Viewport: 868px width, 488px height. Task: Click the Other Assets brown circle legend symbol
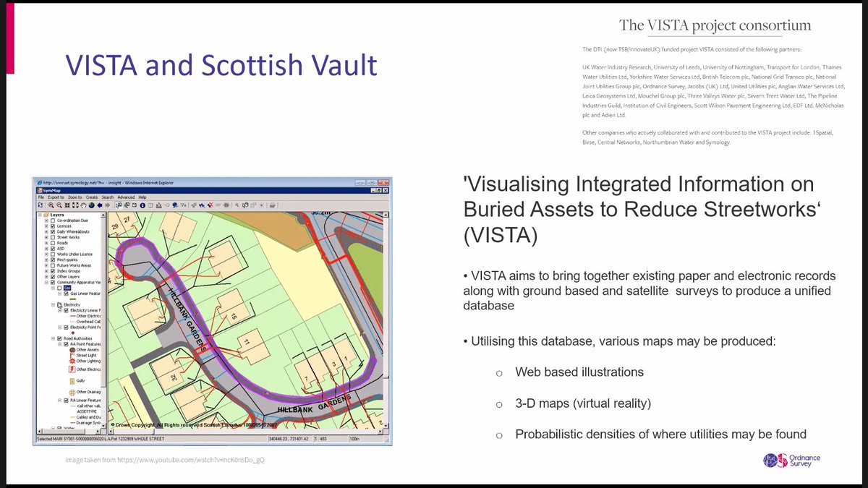point(72,350)
